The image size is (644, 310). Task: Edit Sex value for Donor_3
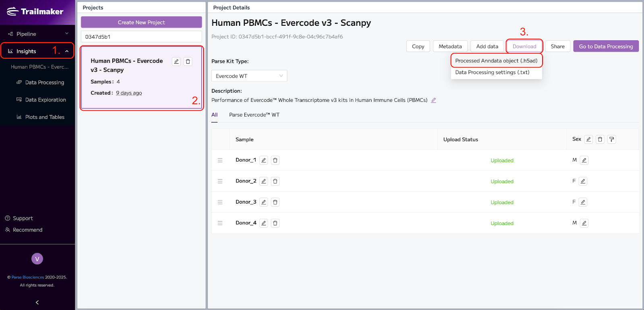tap(583, 202)
